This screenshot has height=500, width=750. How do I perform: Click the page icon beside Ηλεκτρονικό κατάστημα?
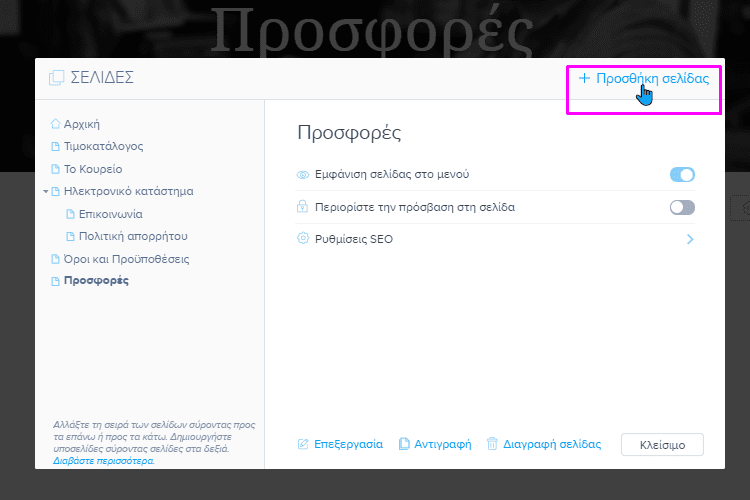pos(55,191)
